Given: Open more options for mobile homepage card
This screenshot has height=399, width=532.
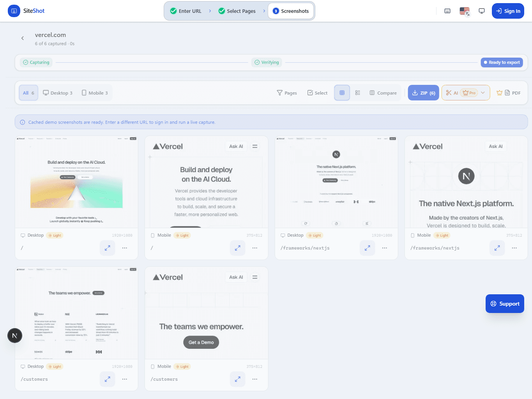Looking at the screenshot, I should [x=255, y=248].
